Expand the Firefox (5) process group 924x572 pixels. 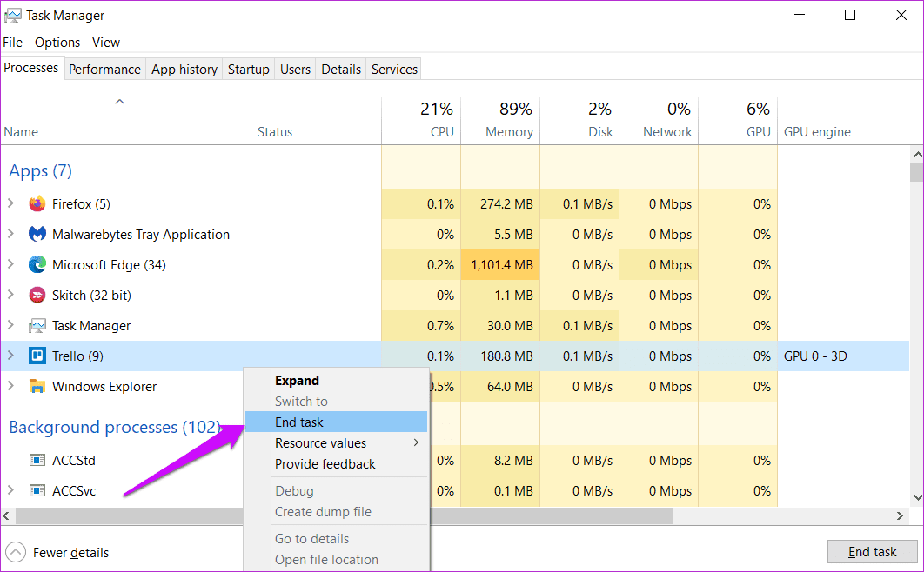click(x=10, y=203)
